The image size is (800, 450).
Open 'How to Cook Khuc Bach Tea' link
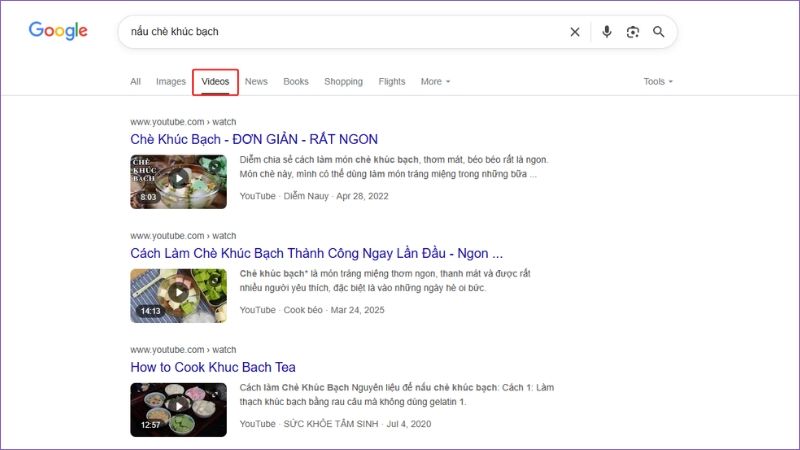[x=213, y=367]
